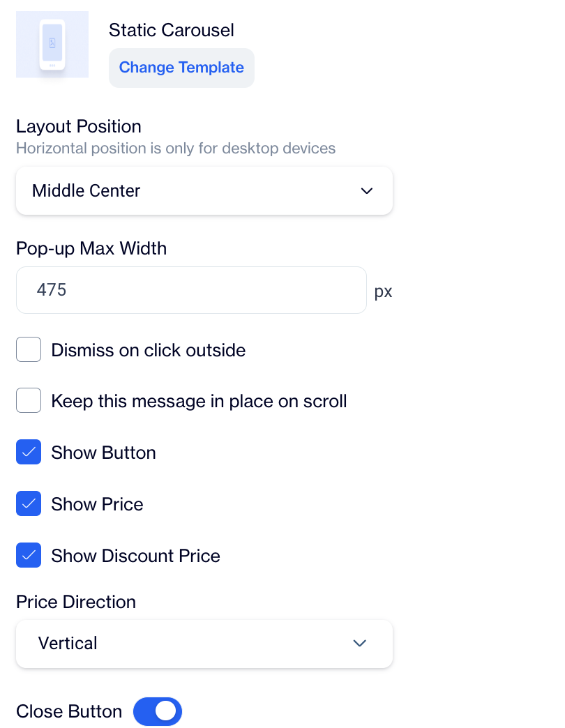The image size is (565, 728).
Task: Uncheck the Show Button checkbox
Action: coord(29,453)
